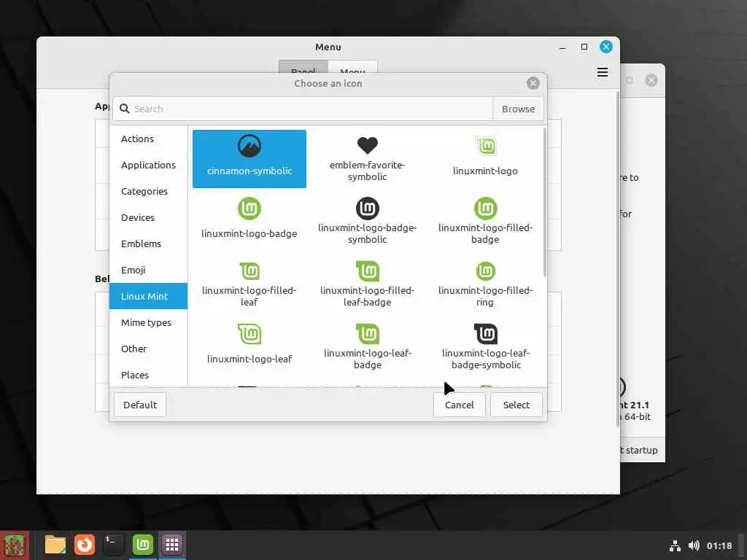Pick the linuxmint-logo icon

tap(485, 158)
